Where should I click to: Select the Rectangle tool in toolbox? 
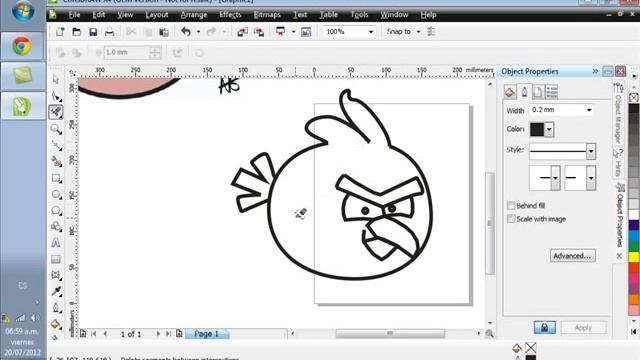pyautogui.click(x=56, y=178)
